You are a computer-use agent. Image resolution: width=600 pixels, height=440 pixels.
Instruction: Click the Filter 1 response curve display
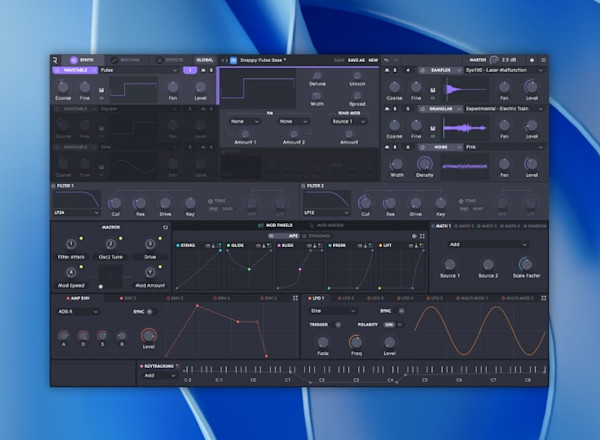77,201
